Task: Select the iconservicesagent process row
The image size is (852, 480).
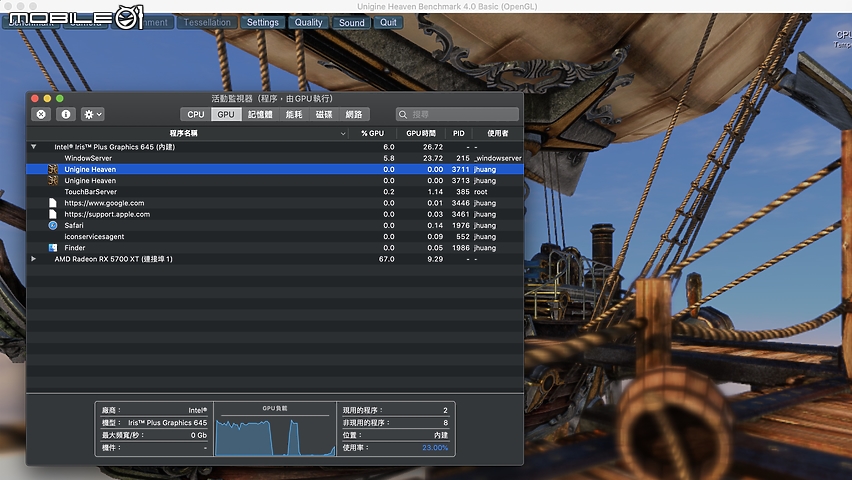Action: pyautogui.click(x=275, y=236)
